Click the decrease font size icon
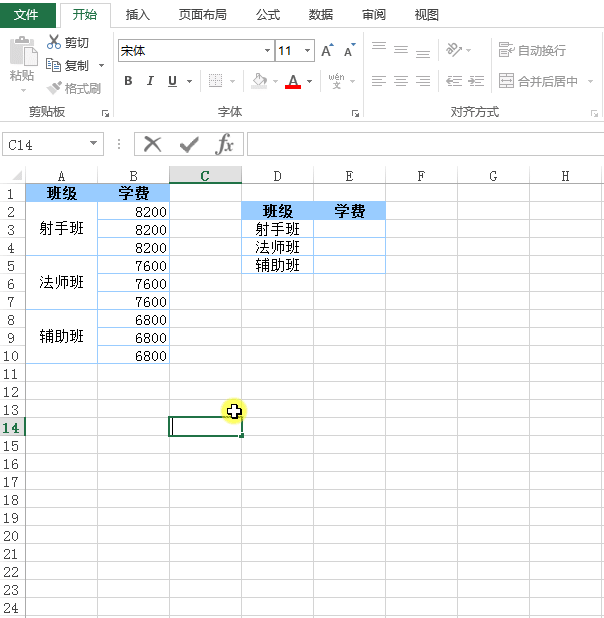The width and height of the screenshot is (604, 618). click(x=349, y=51)
